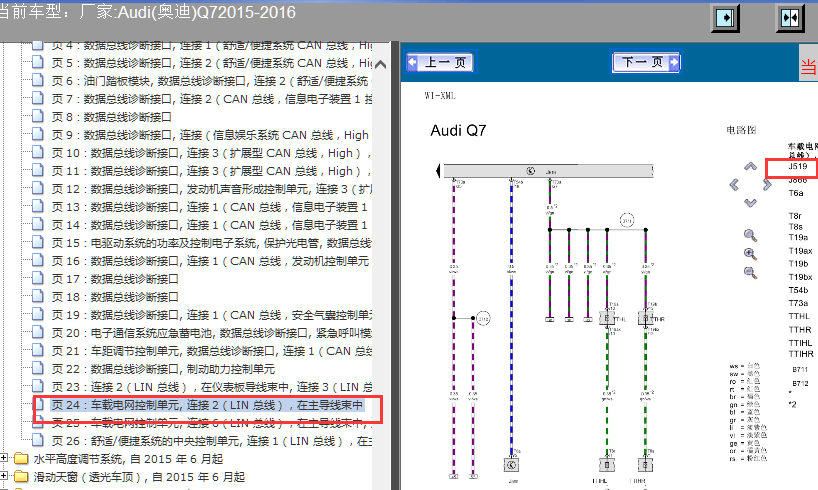Open 页 9 信息娱乐系统 CAN 总线 entry
818x490 pixels.
click(210, 135)
